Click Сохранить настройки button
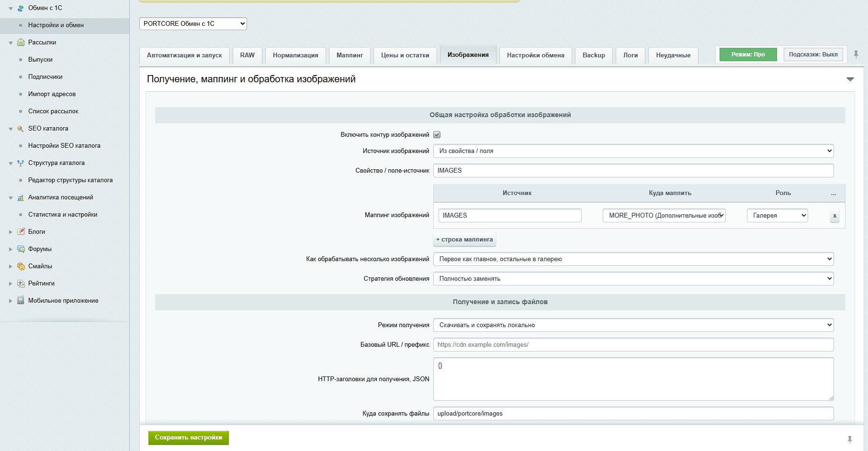The image size is (868, 451). tap(189, 438)
